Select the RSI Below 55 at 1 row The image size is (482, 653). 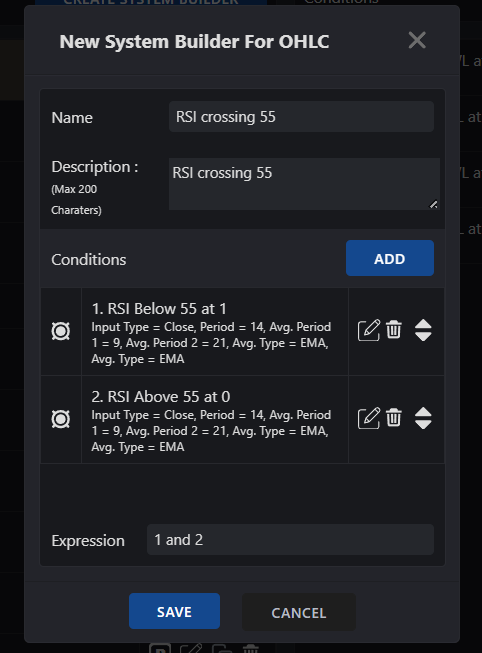[x=215, y=332]
